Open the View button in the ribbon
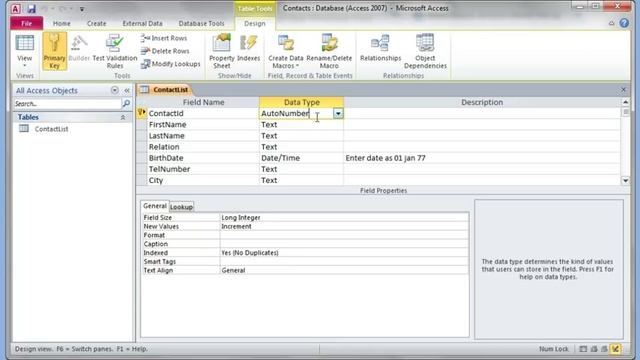This screenshot has height=360, width=640. tap(24, 51)
